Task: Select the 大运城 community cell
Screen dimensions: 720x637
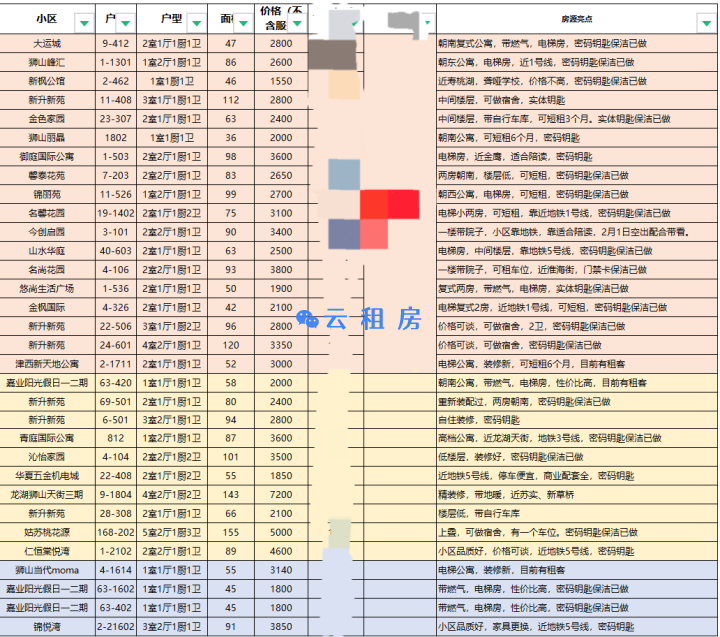Action: pyautogui.click(x=47, y=43)
